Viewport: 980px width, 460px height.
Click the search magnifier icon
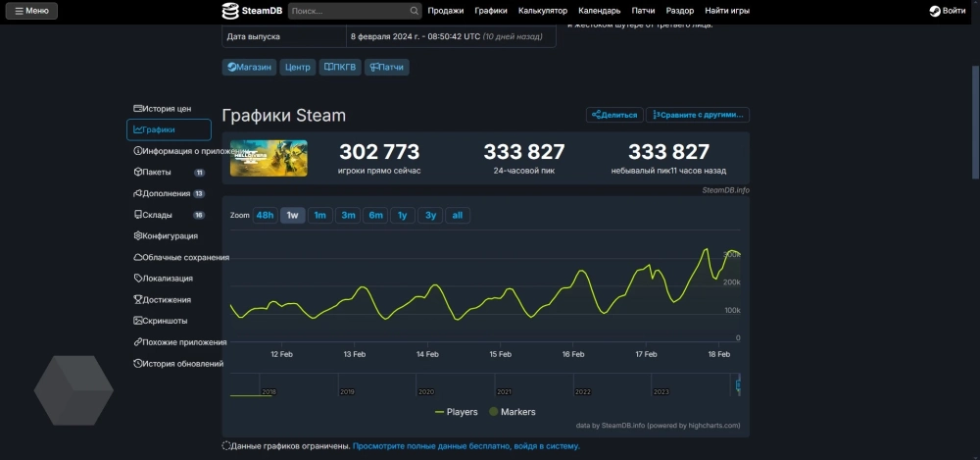pyautogui.click(x=415, y=11)
